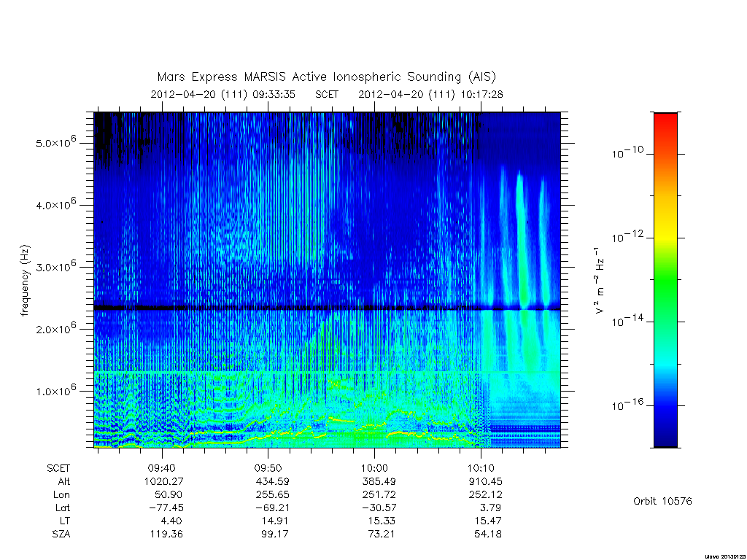Click the latitude value '-30.57'
The image size is (747, 560).
point(379,508)
